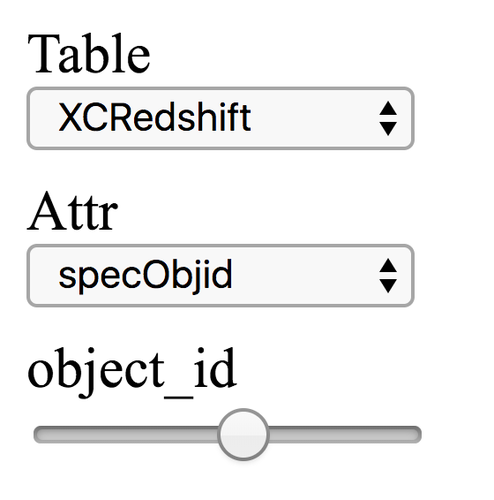The width and height of the screenshot is (494, 500).
Task: Click the up-down arrows on the specObjid selector
Action: (x=388, y=276)
